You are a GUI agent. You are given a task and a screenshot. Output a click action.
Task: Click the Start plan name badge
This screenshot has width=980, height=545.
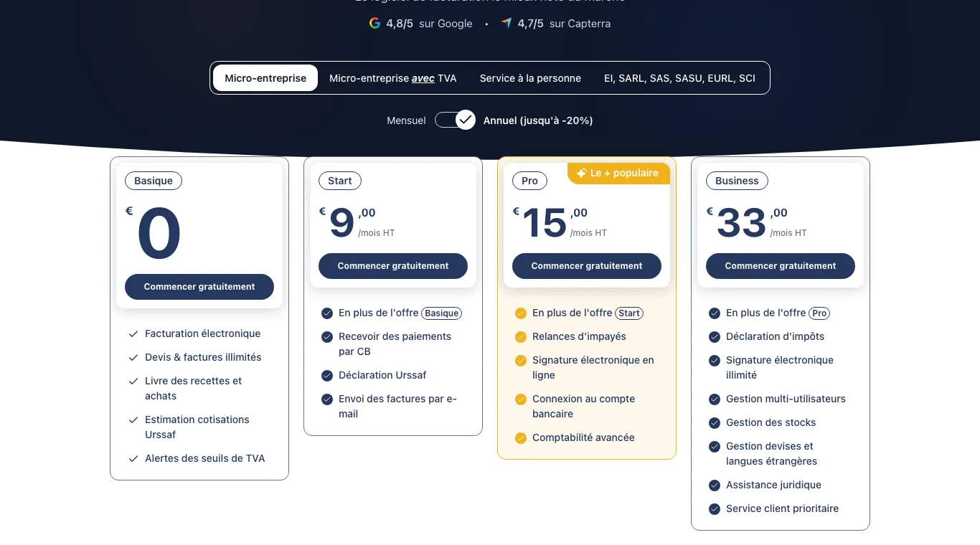pyautogui.click(x=340, y=181)
